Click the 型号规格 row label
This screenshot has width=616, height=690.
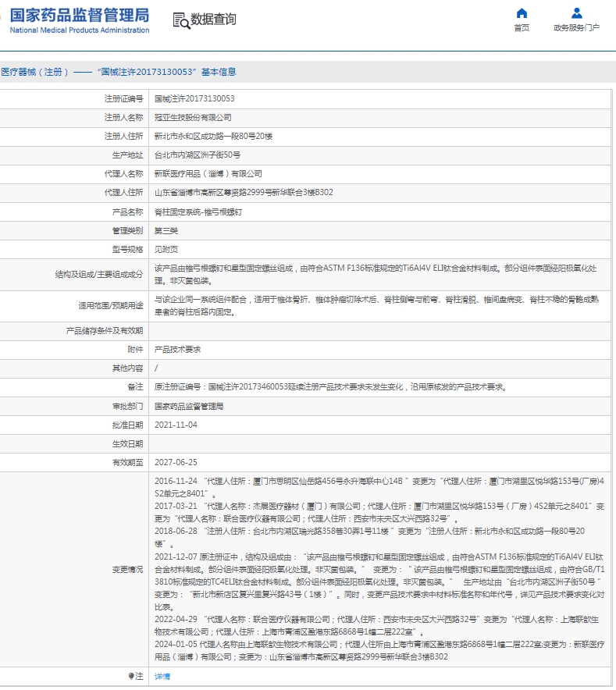128,250
